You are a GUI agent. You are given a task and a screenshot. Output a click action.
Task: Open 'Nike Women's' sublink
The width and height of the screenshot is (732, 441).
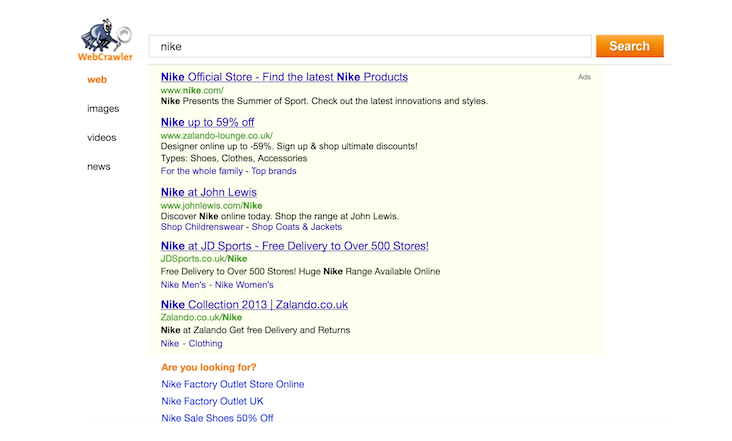[x=244, y=285]
